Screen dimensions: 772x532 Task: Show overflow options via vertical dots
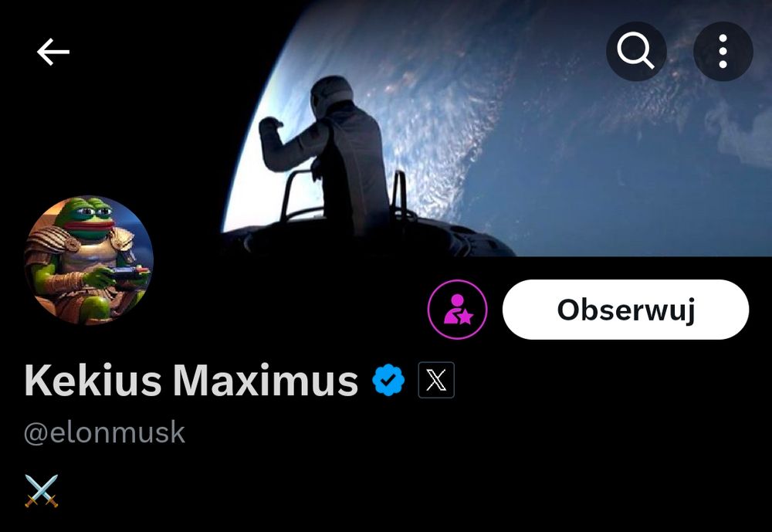[723, 51]
